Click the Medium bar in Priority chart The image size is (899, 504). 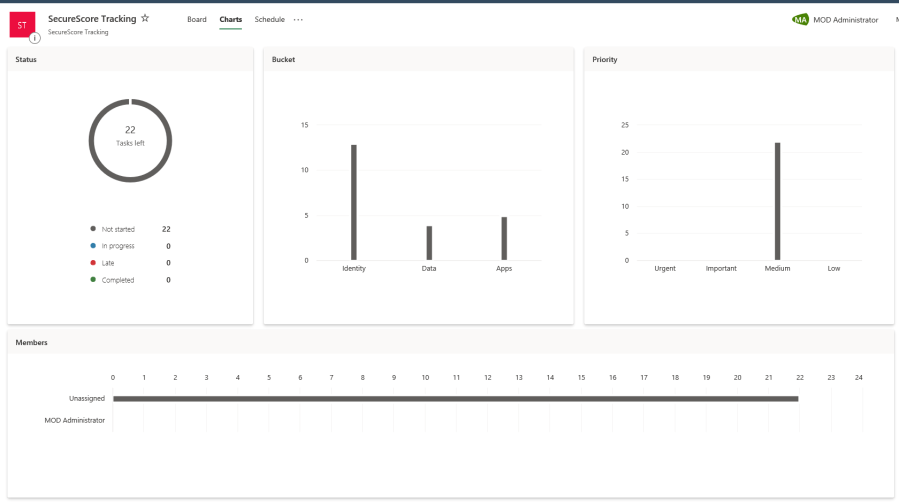point(777,201)
